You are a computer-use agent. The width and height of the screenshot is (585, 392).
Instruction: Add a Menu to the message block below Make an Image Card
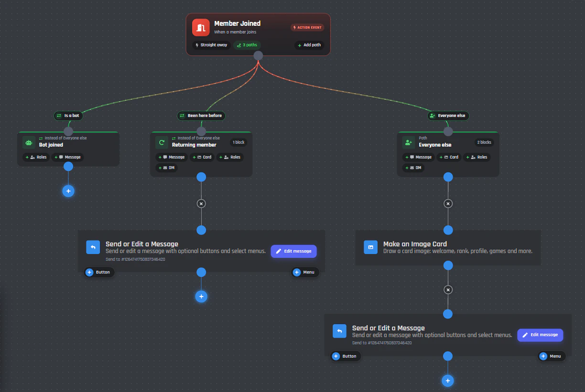pyautogui.click(x=552, y=356)
